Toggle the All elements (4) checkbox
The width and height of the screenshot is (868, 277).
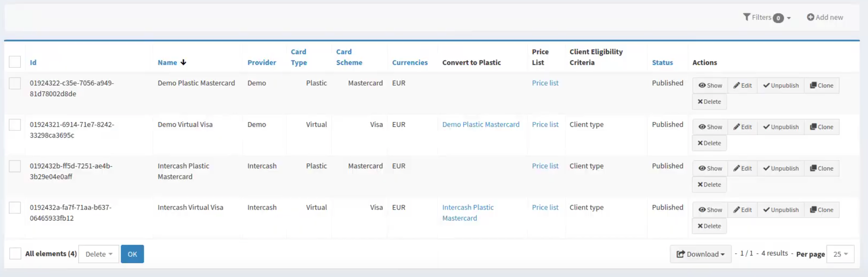click(15, 254)
